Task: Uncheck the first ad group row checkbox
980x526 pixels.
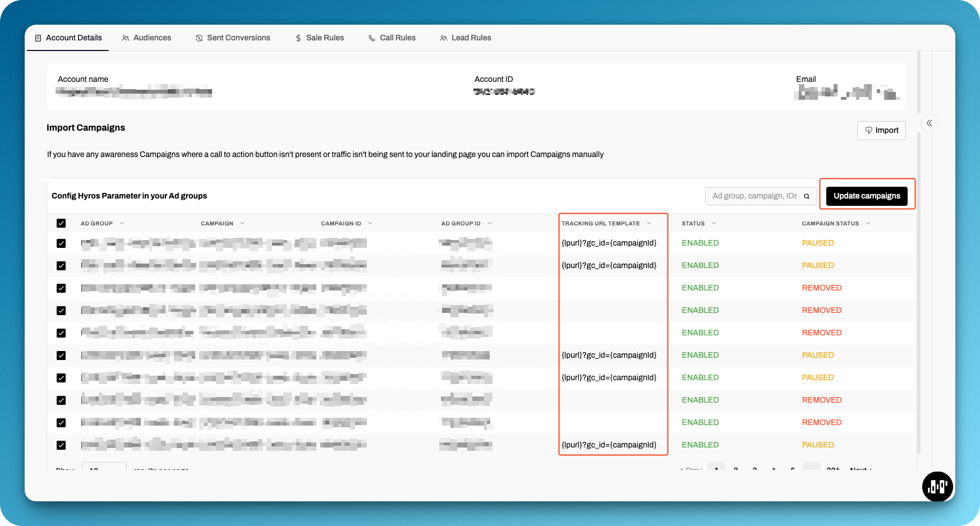Action: [x=61, y=243]
